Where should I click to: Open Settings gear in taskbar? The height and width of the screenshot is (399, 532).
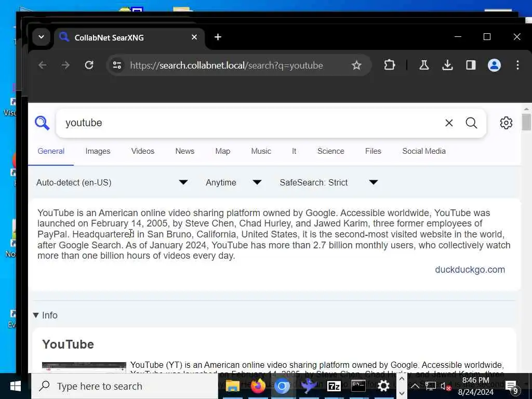coord(383,386)
